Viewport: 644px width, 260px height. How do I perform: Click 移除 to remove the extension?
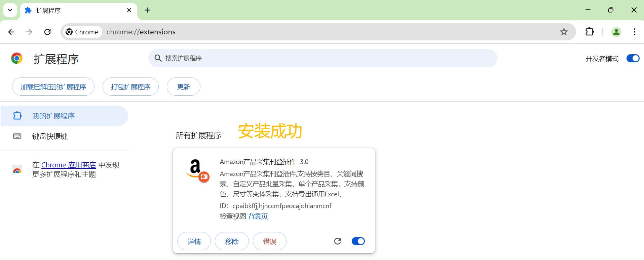coord(232,241)
